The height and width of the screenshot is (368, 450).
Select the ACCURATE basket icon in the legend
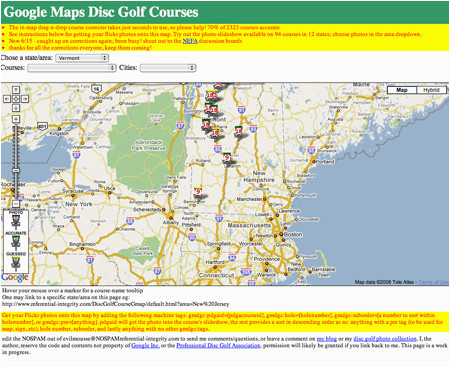16,242
